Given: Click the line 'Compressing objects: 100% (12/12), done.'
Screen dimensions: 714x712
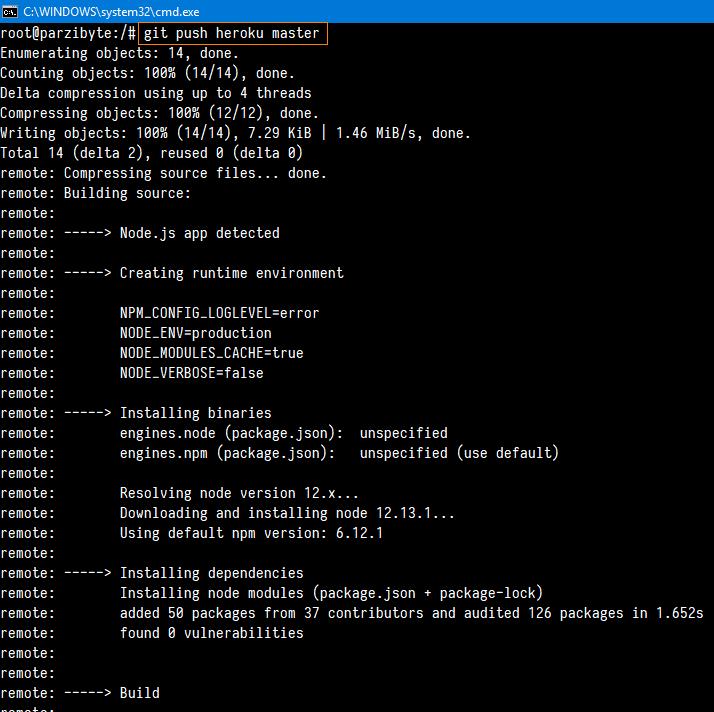Looking at the screenshot, I should point(159,113).
